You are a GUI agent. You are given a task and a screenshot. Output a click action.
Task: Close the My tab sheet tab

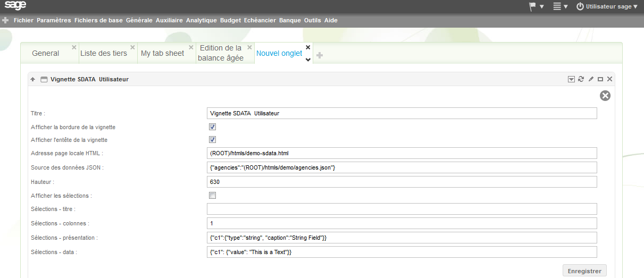click(x=191, y=47)
